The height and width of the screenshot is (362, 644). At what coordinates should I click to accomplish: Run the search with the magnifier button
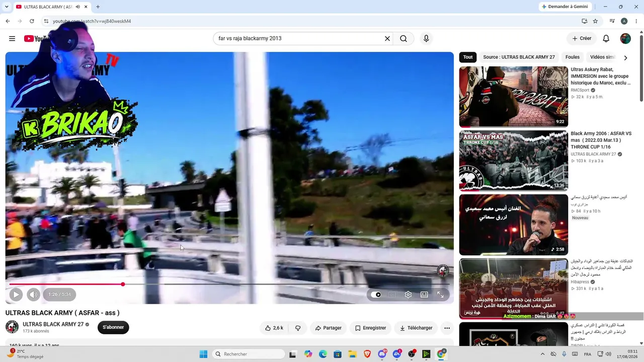[x=404, y=39]
